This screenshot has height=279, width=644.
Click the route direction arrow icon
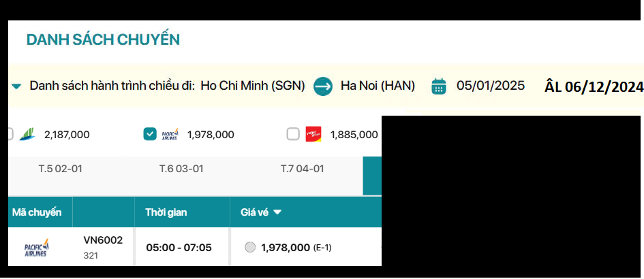coord(323,86)
